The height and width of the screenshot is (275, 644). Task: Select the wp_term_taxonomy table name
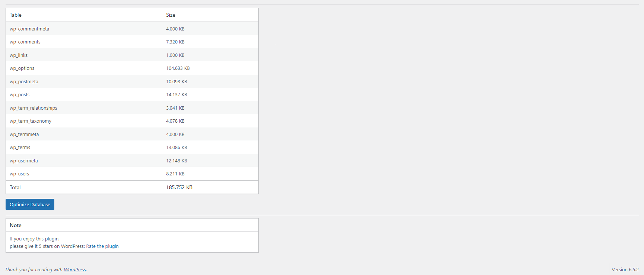click(31, 121)
